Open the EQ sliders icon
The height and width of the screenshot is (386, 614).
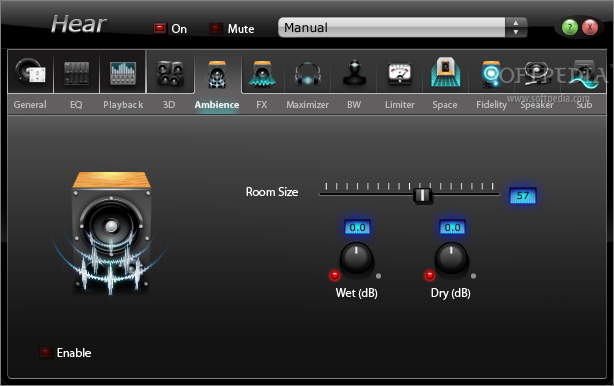pos(76,73)
